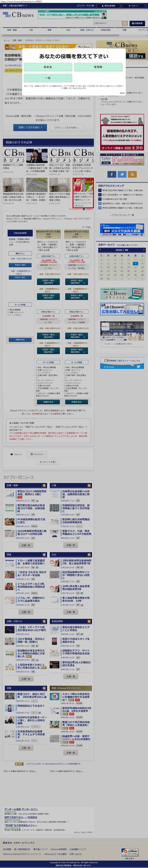Viewport: 148px width, 868px height.
Task: Open the 介護 navigation tab
Action: coord(30,30)
